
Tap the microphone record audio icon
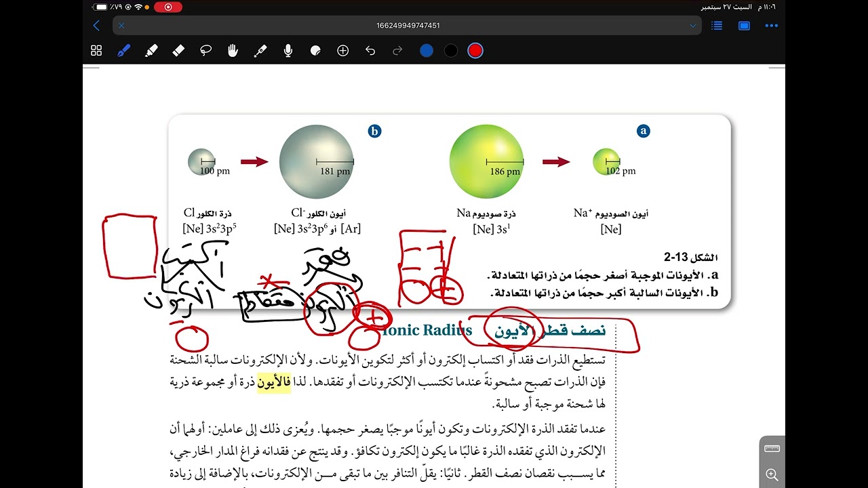pos(288,51)
